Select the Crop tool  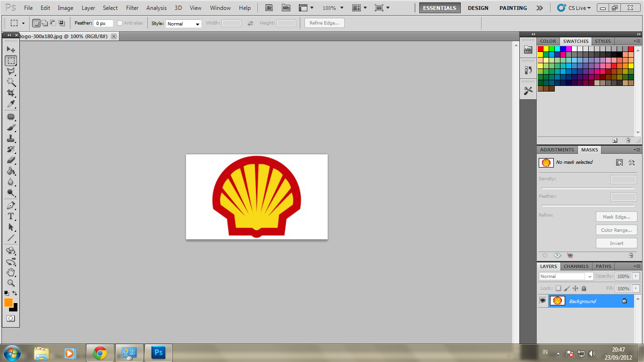click(11, 93)
